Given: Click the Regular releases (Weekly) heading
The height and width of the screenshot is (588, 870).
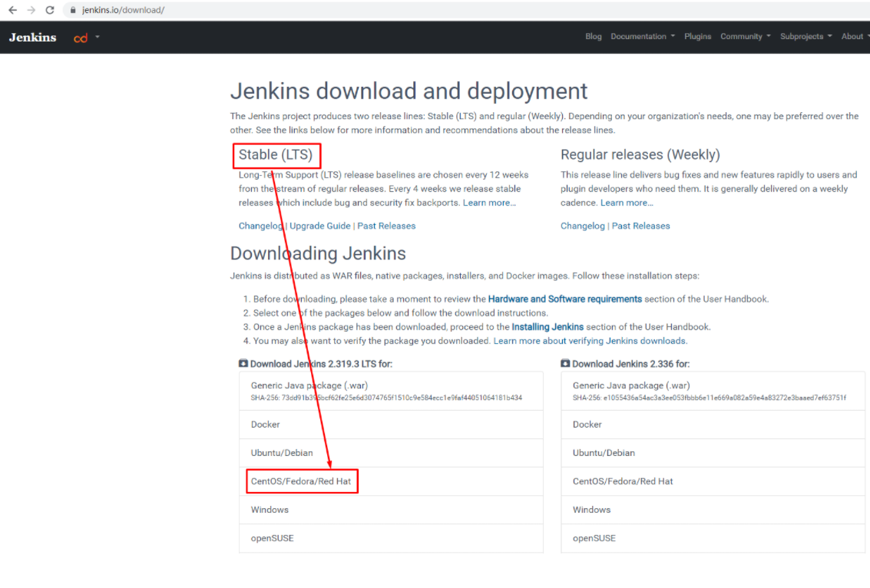Looking at the screenshot, I should pyautogui.click(x=640, y=155).
